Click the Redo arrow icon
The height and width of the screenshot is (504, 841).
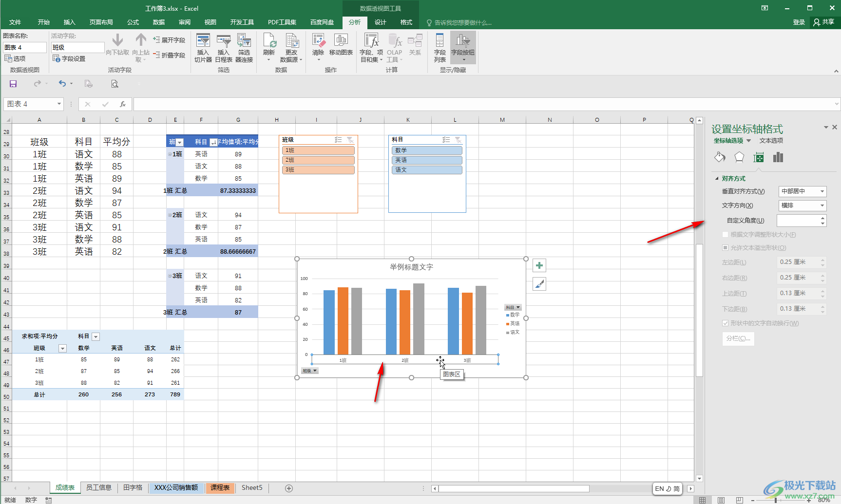tap(38, 84)
